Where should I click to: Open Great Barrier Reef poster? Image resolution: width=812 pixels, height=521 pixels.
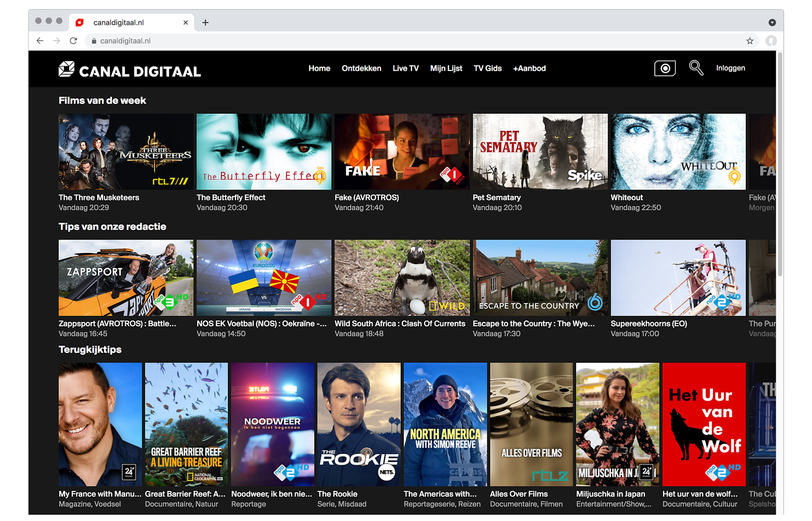[186, 425]
